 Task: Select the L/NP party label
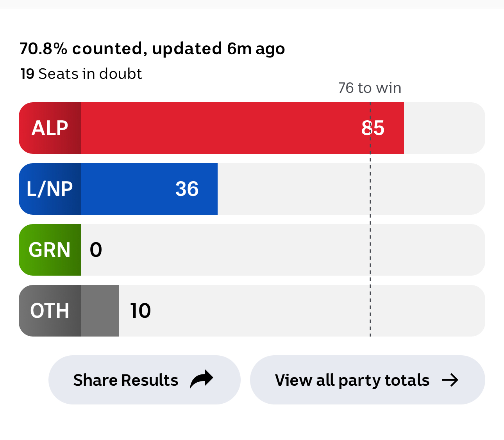coord(50,189)
